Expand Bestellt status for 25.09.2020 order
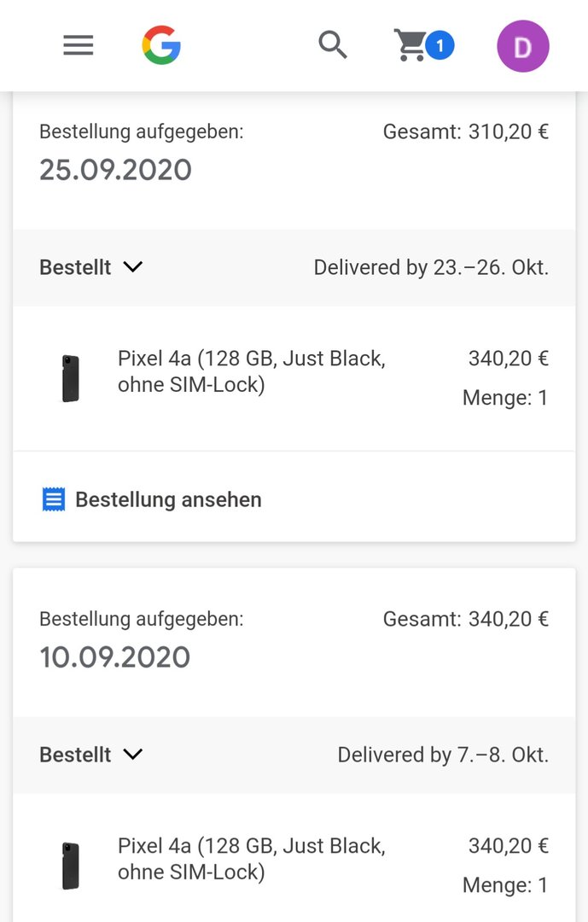This screenshot has width=588, height=922. (91, 267)
